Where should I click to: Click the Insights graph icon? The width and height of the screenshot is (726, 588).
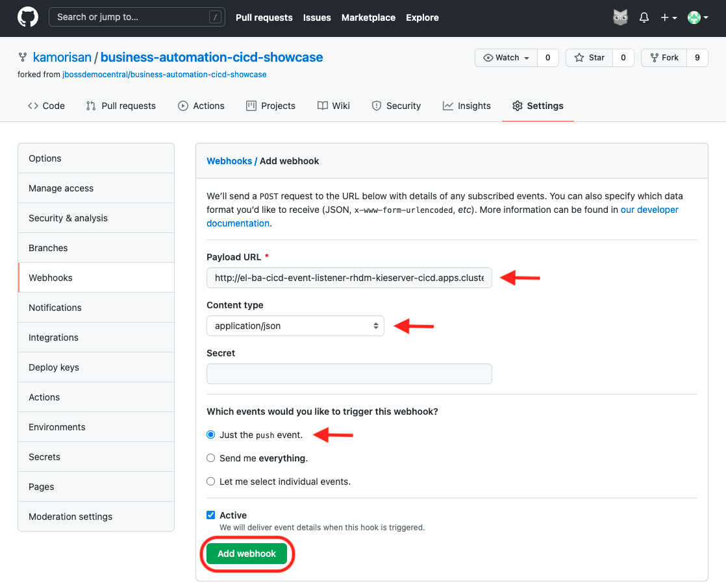tap(447, 106)
